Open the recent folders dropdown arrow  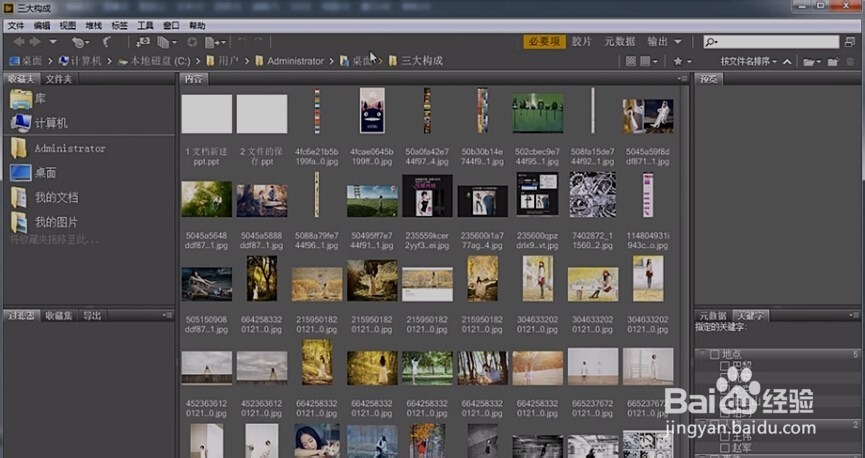point(53,42)
